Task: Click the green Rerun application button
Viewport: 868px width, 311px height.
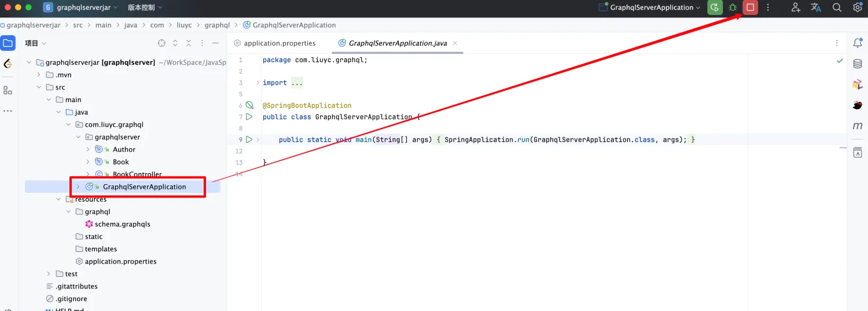Action: [x=715, y=8]
